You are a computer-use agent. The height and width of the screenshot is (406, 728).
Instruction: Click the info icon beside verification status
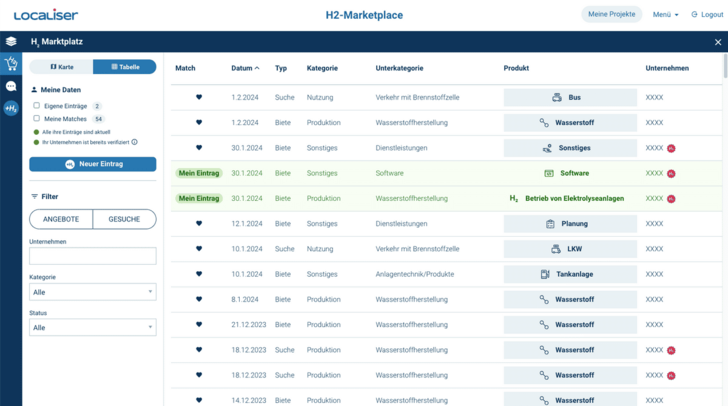(x=134, y=142)
